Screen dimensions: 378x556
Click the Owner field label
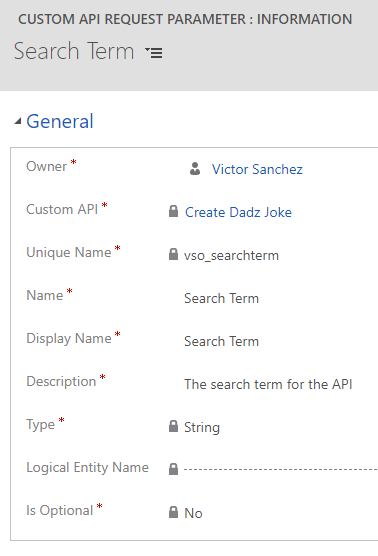(46, 166)
